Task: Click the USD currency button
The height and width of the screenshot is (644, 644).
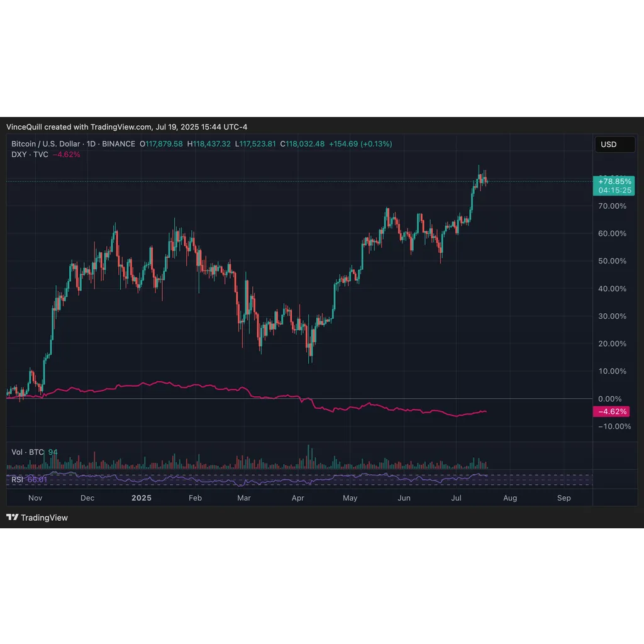Action: point(614,144)
